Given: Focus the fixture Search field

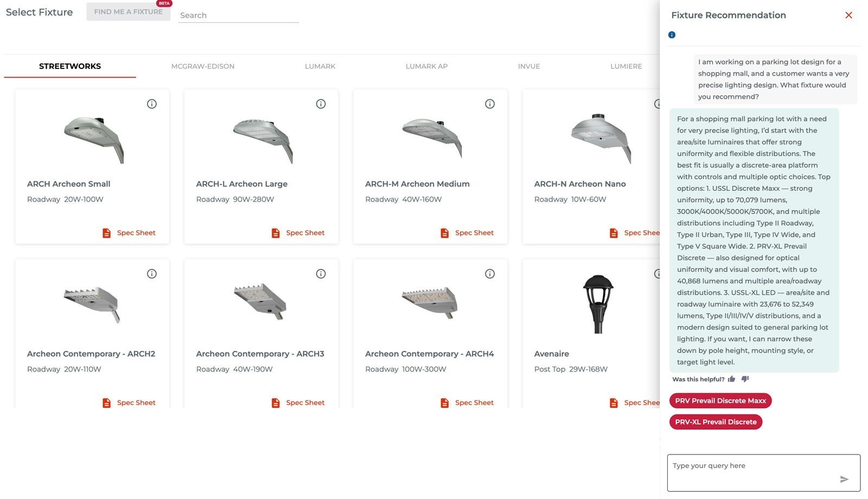Looking at the screenshot, I should point(238,15).
